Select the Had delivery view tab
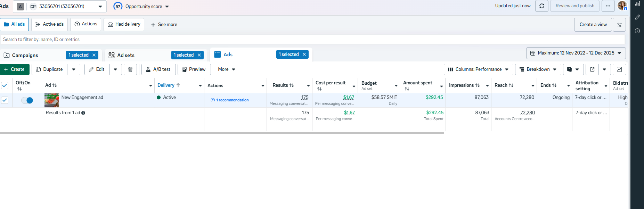This screenshot has width=644, height=209. click(124, 24)
